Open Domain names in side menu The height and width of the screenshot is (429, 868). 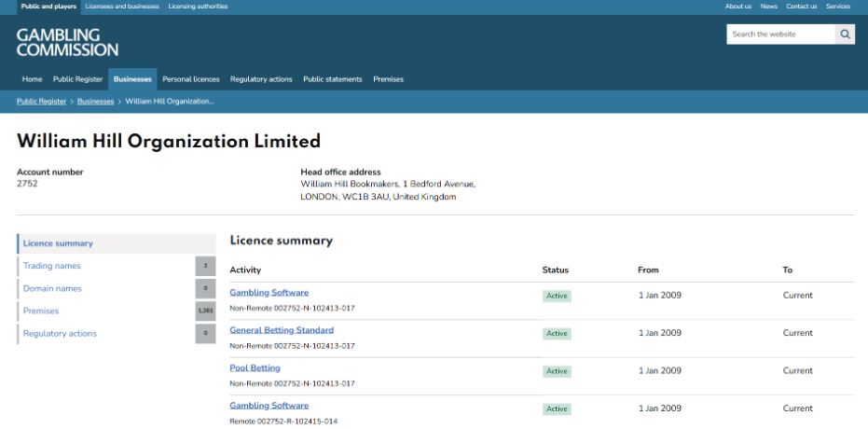[52, 288]
